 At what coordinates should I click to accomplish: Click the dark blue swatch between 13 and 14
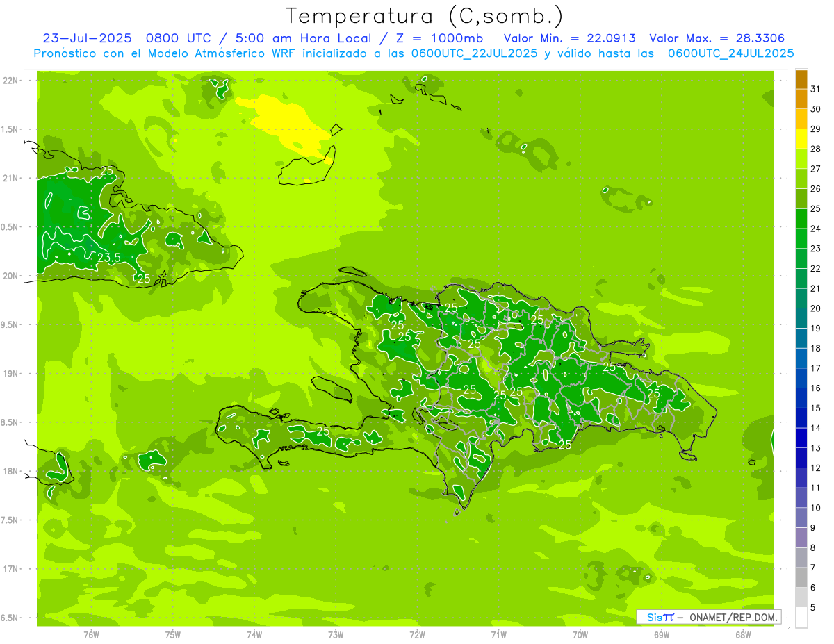pyautogui.click(x=801, y=438)
